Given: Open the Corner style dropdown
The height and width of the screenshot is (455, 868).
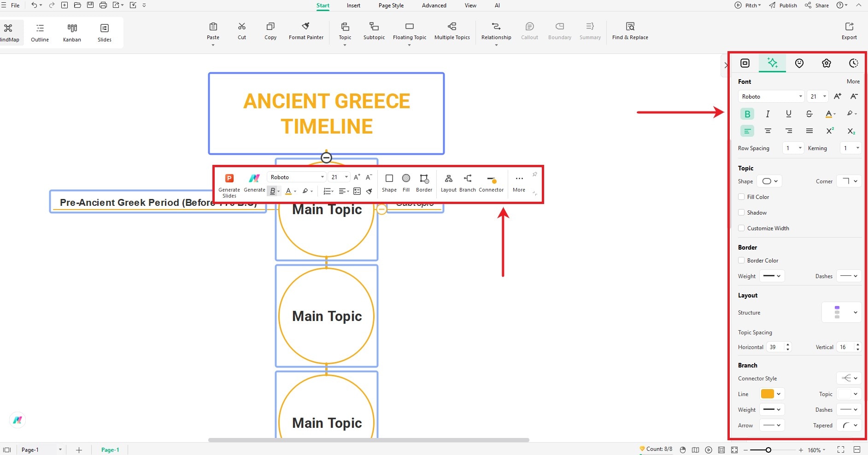Looking at the screenshot, I should (849, 181).
